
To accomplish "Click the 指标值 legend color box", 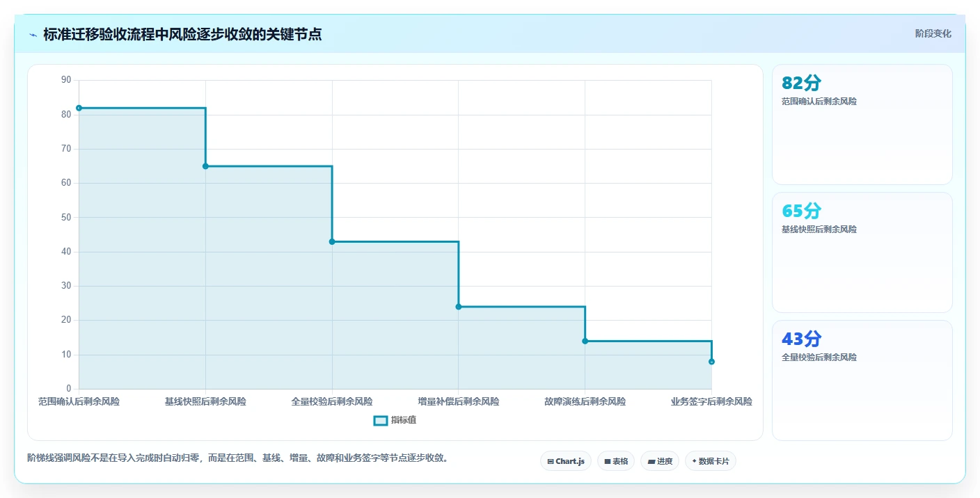I will tap(380, 420).
